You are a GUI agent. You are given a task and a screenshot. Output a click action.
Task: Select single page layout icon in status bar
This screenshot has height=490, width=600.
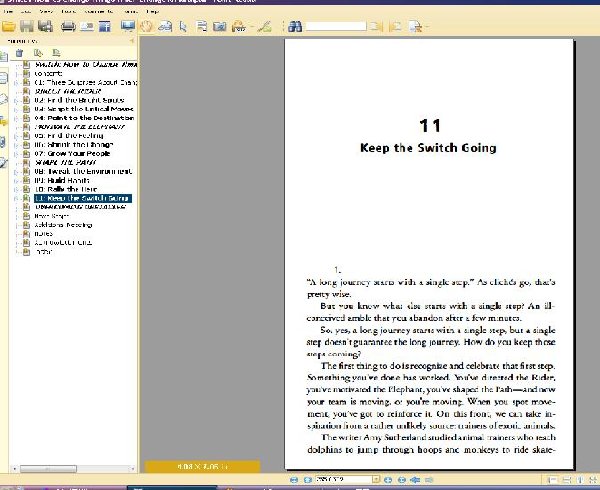552,480
